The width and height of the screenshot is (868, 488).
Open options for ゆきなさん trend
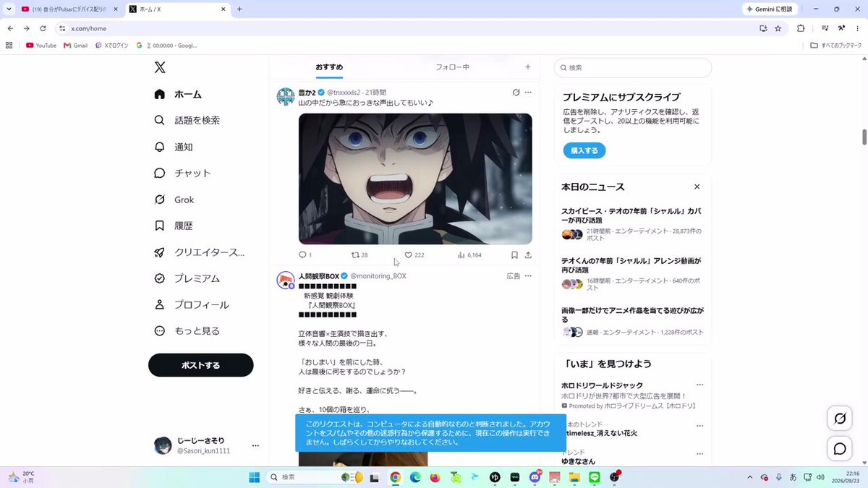point(699,453)
